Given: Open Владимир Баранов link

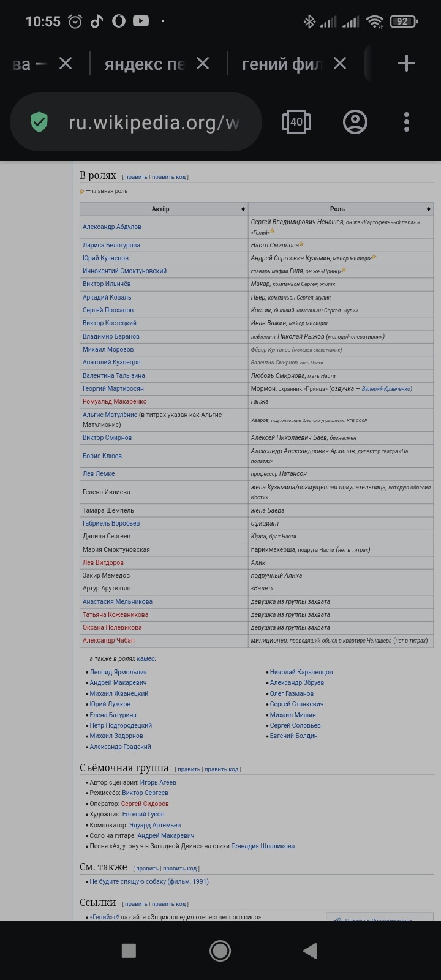Looking at the screenshot, I should [x=111, y=337].
